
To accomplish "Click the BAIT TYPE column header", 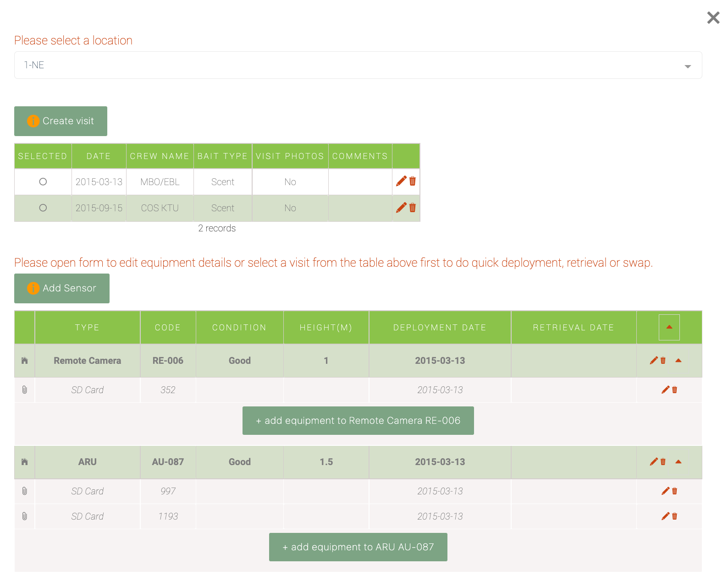I will click(223, 156).
